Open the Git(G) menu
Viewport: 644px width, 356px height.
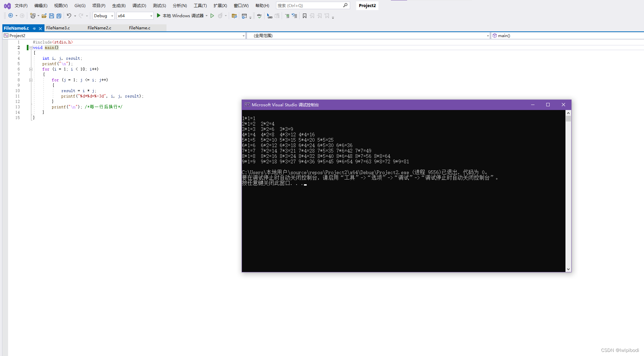tap(80, 6)
